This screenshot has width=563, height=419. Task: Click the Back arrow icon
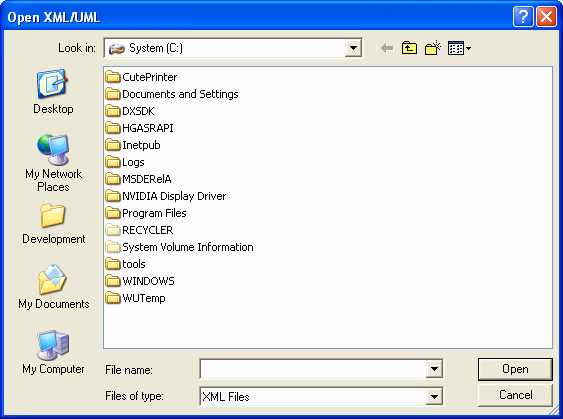pos(387,48)
